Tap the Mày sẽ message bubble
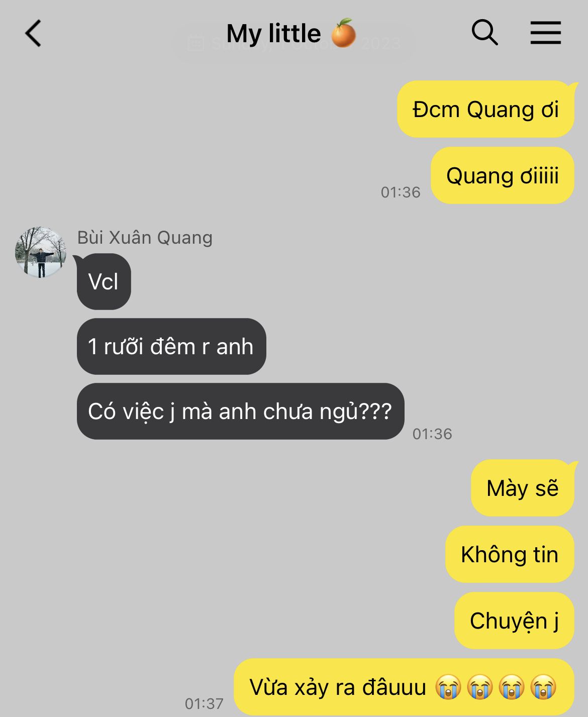Viewport: 588px width, 717px height. coord(522,488)
